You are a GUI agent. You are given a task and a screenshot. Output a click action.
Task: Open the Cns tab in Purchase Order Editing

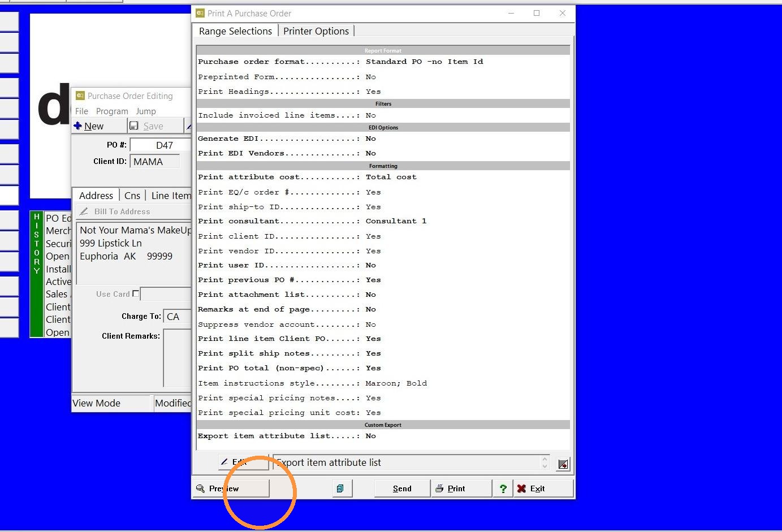coord(132,196)
